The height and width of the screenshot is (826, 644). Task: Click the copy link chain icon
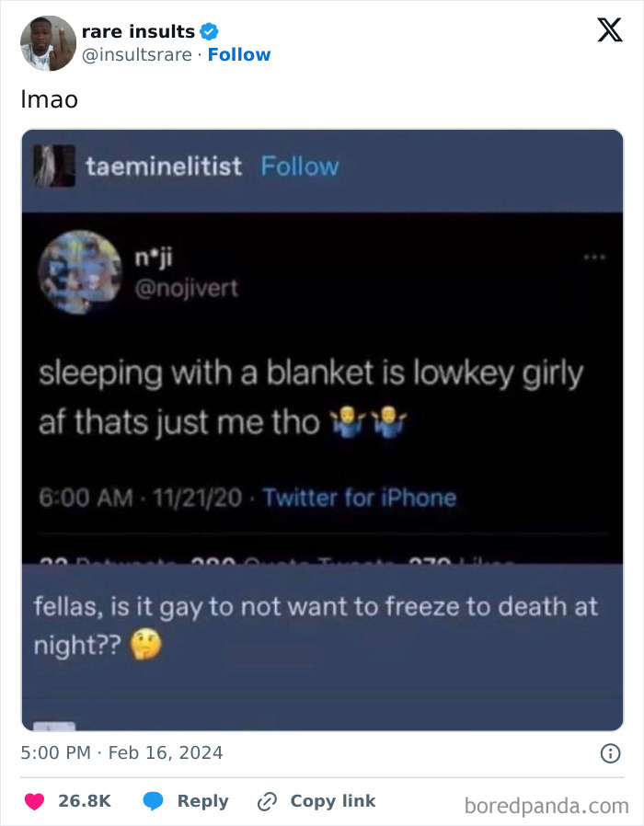267,801
